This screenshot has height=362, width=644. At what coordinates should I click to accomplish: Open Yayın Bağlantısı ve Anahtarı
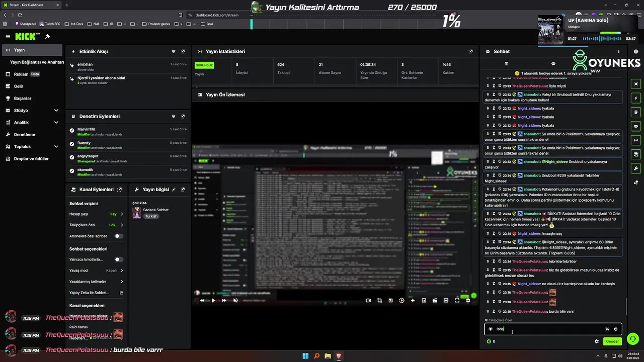tap(37, 62)
